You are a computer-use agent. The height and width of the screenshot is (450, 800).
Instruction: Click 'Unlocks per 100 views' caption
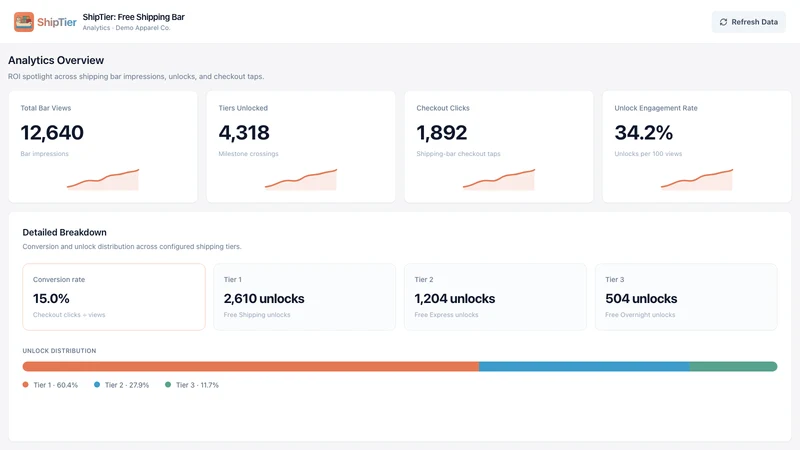coord(648,154)
